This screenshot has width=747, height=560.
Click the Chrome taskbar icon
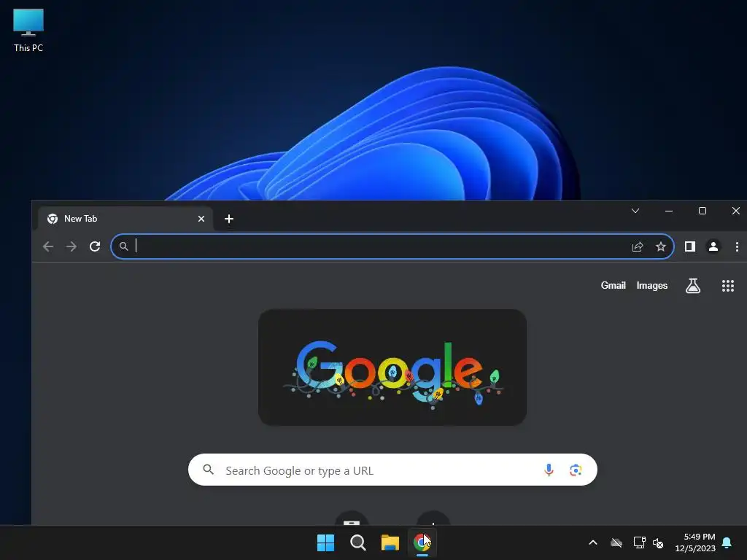[422, 542]
